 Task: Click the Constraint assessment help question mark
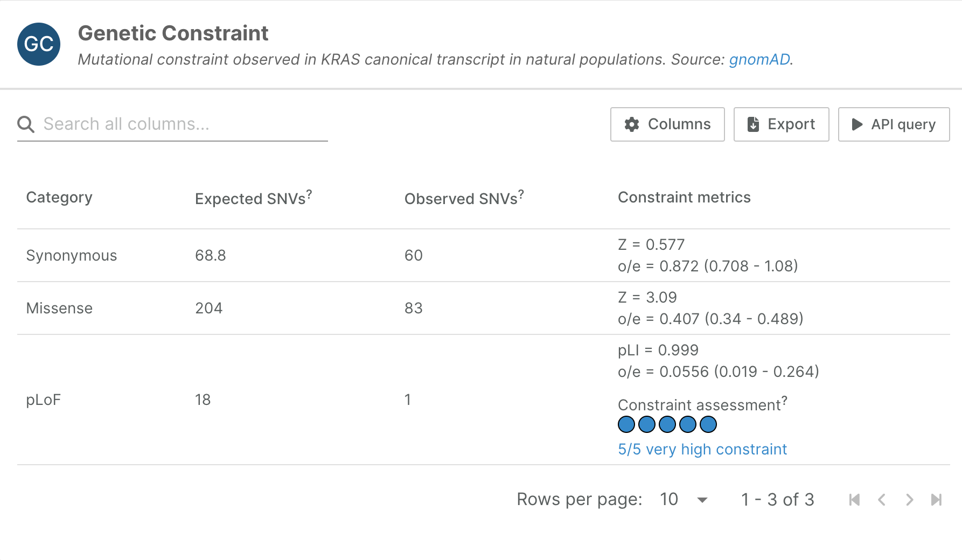click(784, 400)
